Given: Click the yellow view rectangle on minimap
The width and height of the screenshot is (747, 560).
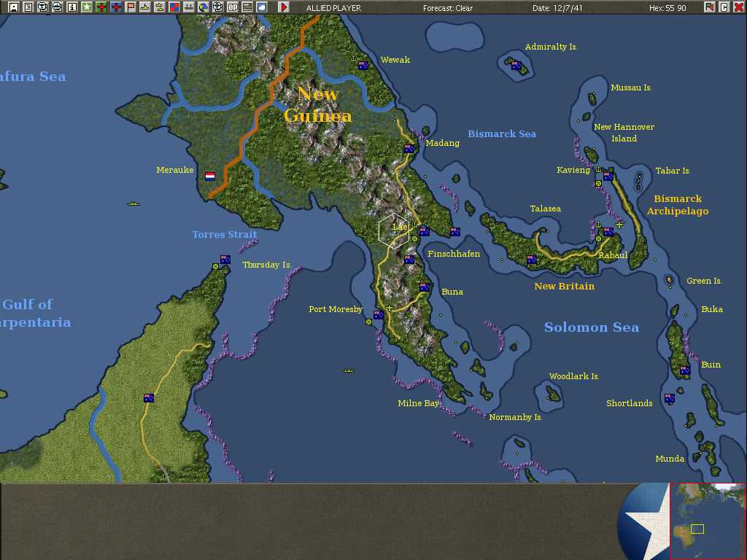Looking at the screenshot, I should point(697,529).
